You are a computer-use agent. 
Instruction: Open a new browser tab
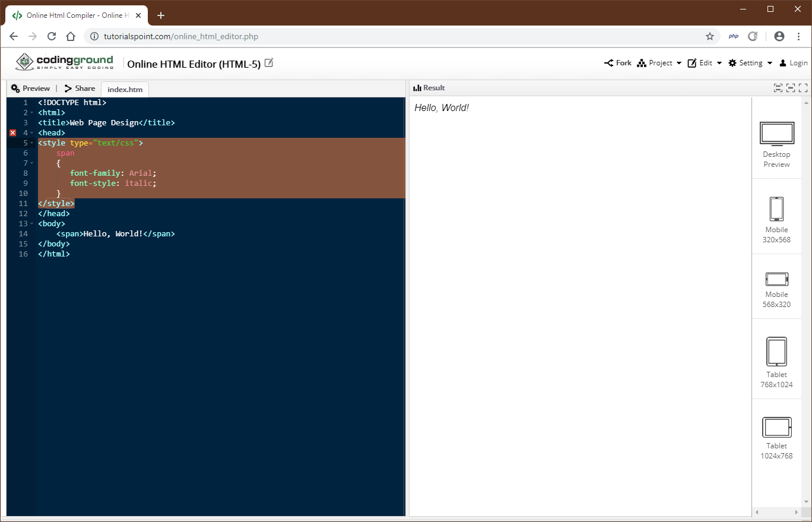tap(160, 15)
